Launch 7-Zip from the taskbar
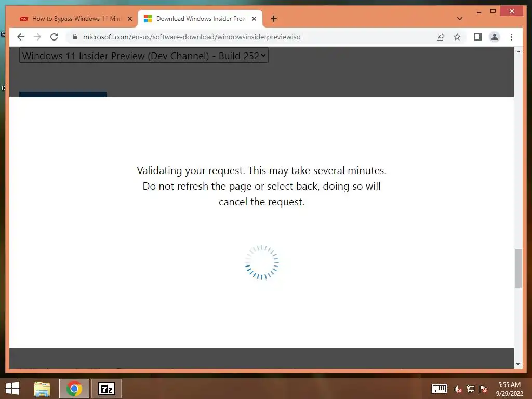532x399 pixels. point(107,389)
